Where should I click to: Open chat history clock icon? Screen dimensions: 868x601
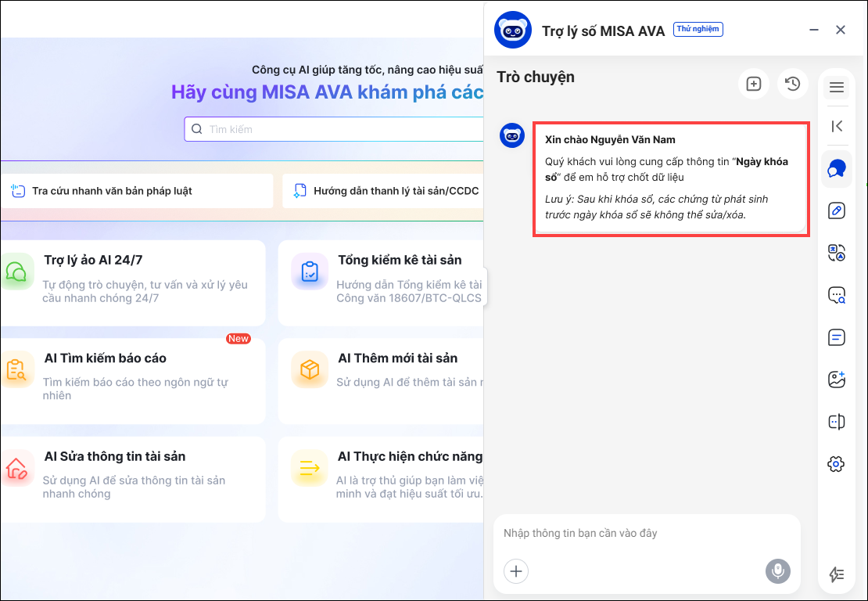pos(793,84)
